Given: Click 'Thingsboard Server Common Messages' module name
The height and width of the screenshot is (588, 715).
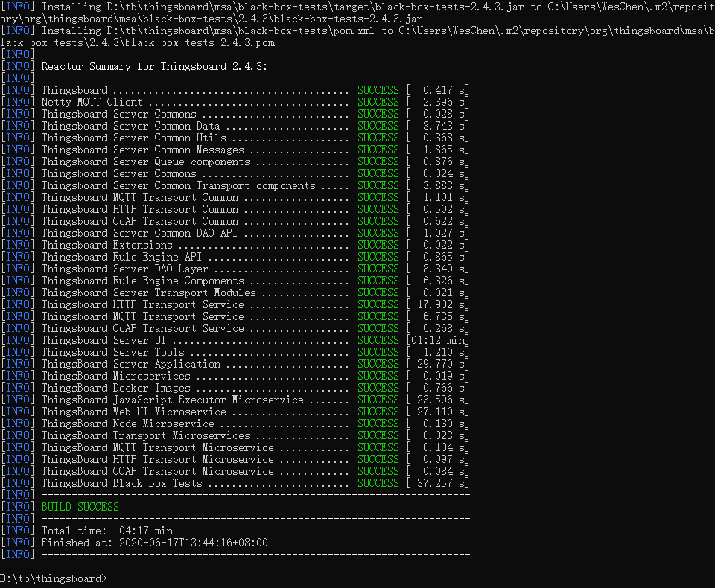Looking at the screenshot, I should pyautogui.click(x=143, y=150).
